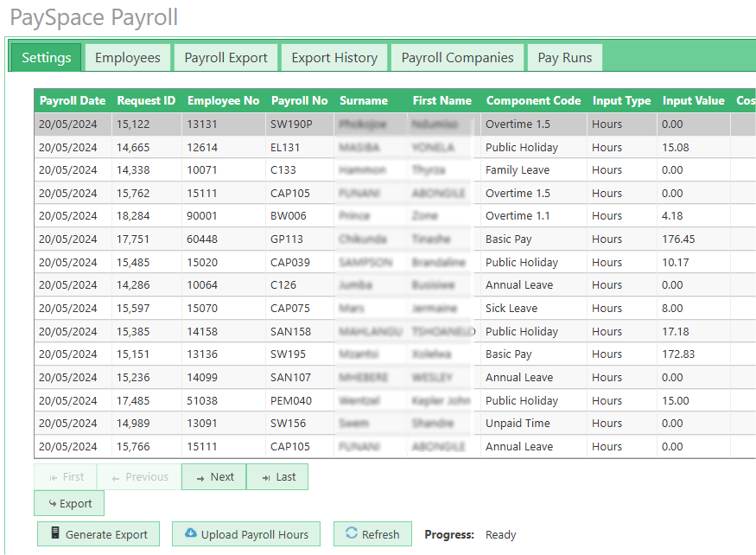Image resolution: width=756 pixels, height=555 pixels.
Task: Select input value 4.18
Action: click(693, 216)
